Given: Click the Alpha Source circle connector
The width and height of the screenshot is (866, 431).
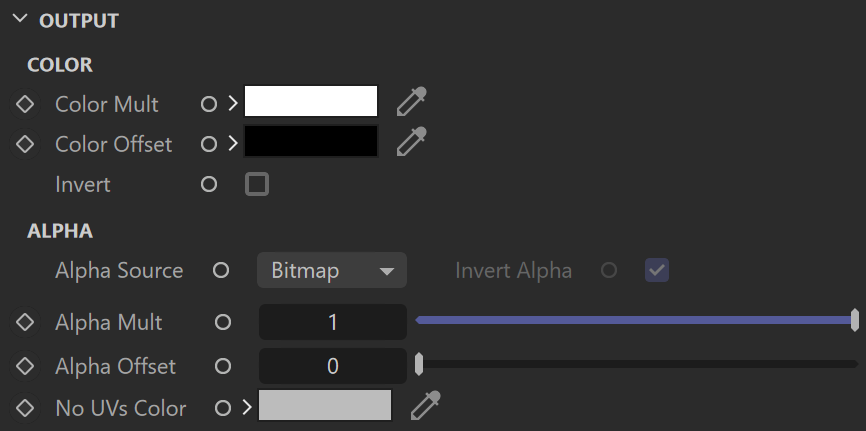Looking at the screenshot, I should pyautogui.click(x=221, y=270).
